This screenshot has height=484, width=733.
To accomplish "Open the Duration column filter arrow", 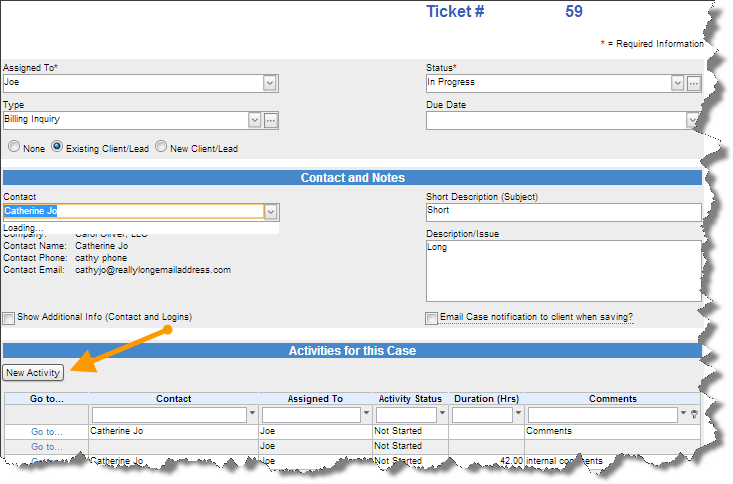I will click(x=519, y=414).
